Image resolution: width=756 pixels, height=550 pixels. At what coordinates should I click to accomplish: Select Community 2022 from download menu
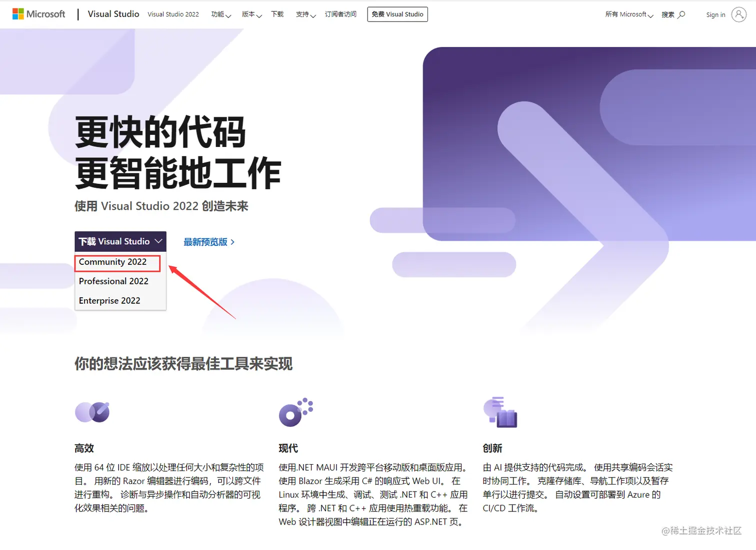pyautogui.click(x=113, y=262)
